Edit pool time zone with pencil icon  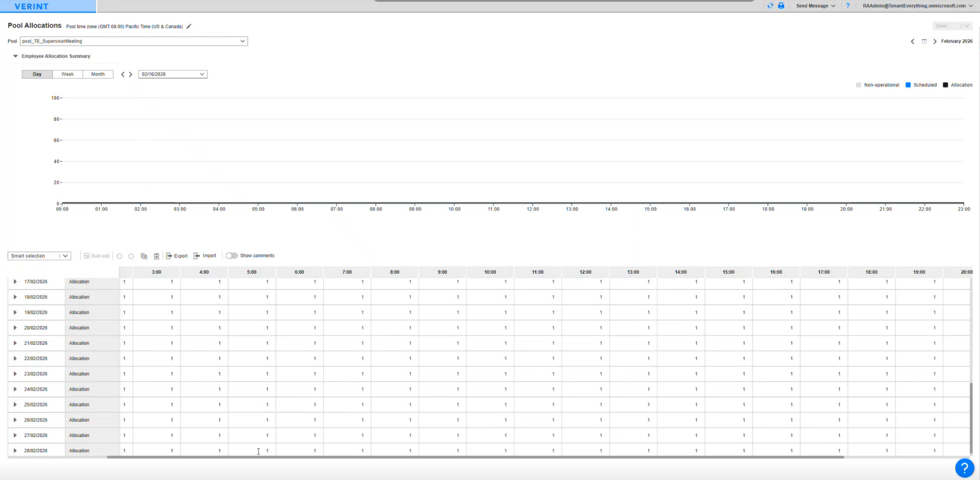189,26
